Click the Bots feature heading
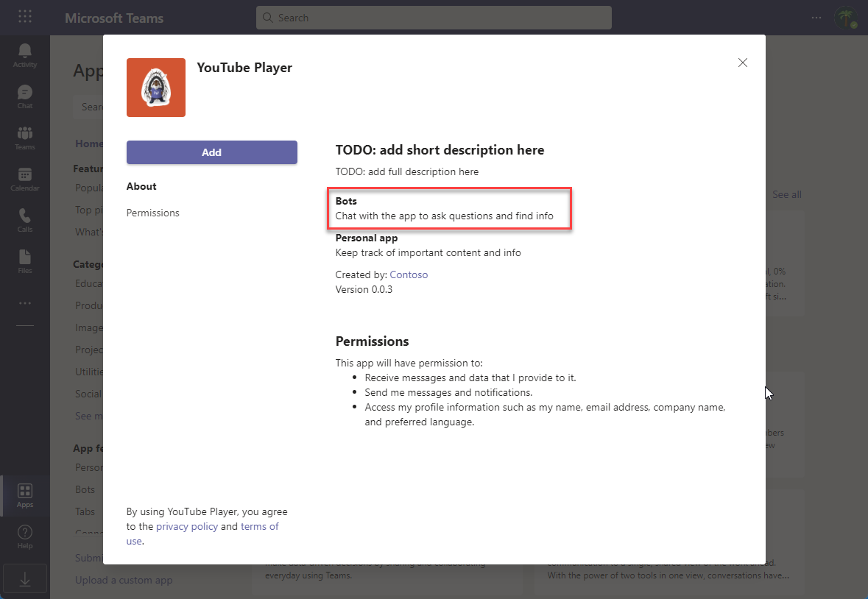Image resolution: width=868 pixels, height=599 pixels. [346, 201]
